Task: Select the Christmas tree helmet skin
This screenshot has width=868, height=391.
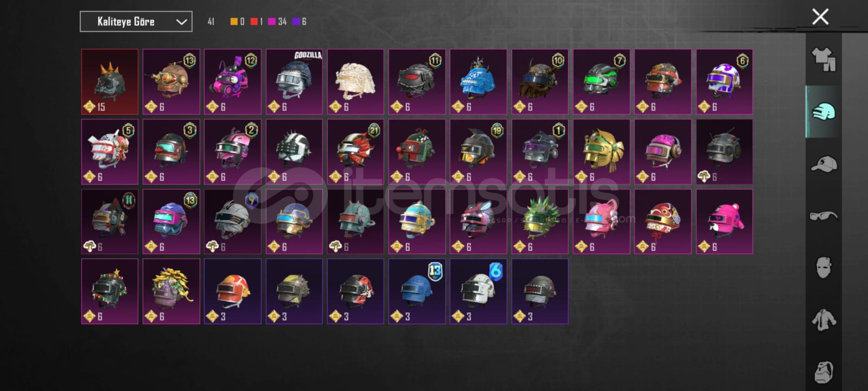Action: click(110, 291)
